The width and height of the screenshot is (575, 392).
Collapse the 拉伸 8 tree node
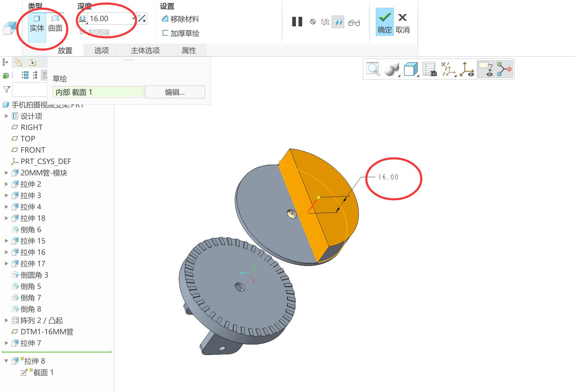coord(6,361)
